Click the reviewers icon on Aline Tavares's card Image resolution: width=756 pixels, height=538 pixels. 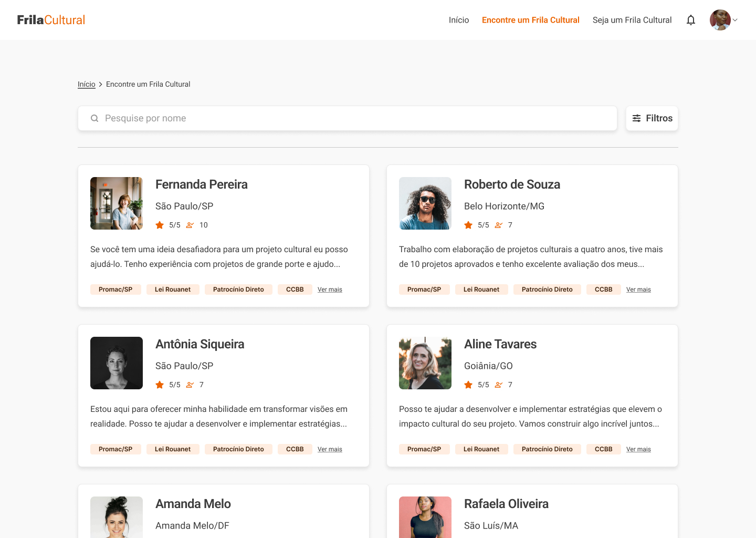[499, 385]
